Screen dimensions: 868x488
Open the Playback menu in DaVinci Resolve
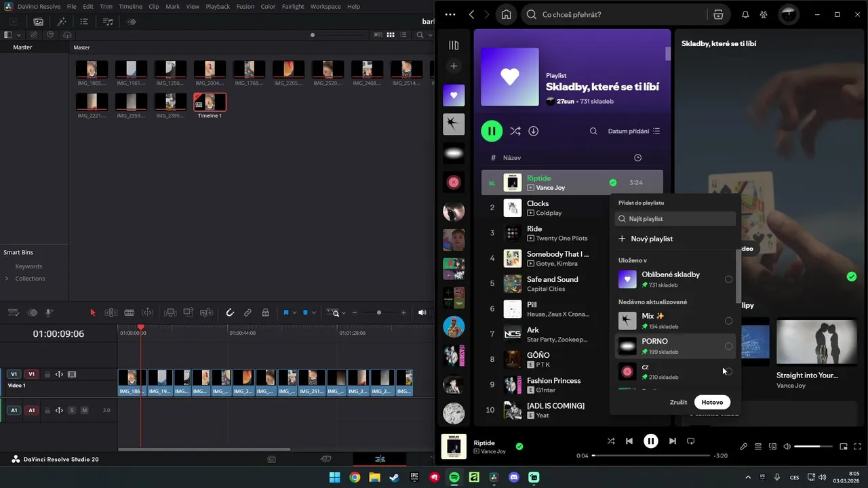(x=218, y=6)
